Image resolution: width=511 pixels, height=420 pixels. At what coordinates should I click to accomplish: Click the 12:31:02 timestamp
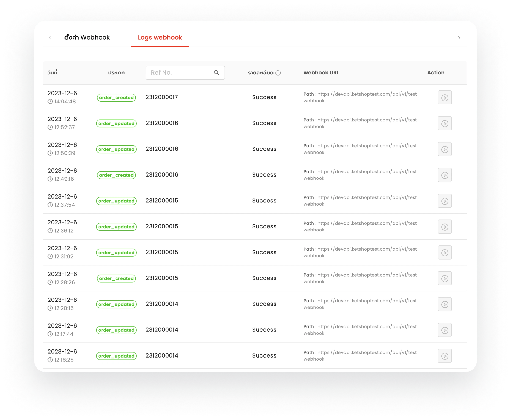point(61,257)
